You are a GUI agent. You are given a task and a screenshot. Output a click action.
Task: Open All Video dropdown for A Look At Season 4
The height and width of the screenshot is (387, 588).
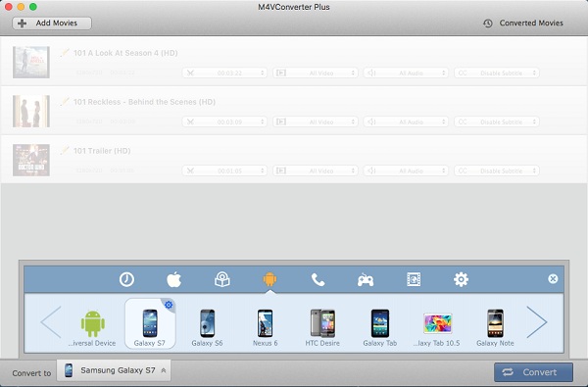point(316,73)
